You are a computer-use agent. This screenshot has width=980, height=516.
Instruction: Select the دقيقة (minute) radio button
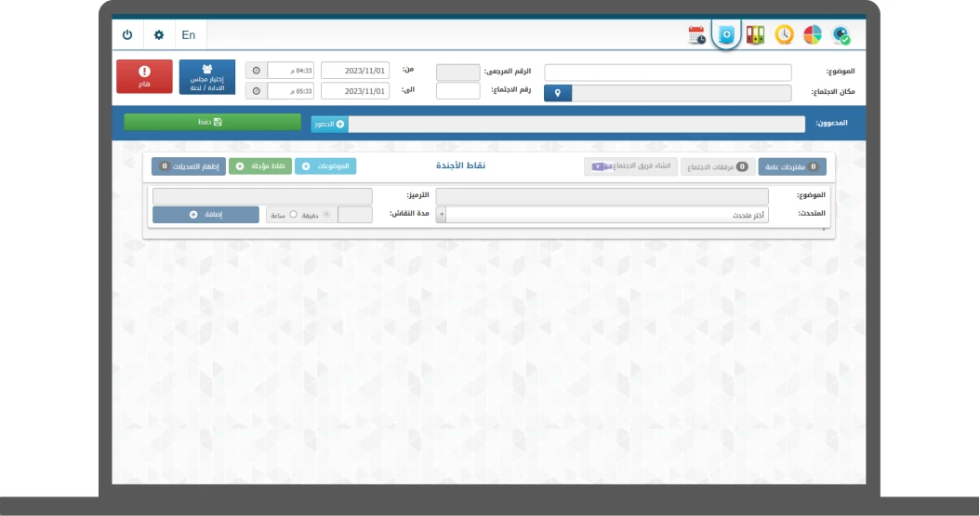coord(325,215)
